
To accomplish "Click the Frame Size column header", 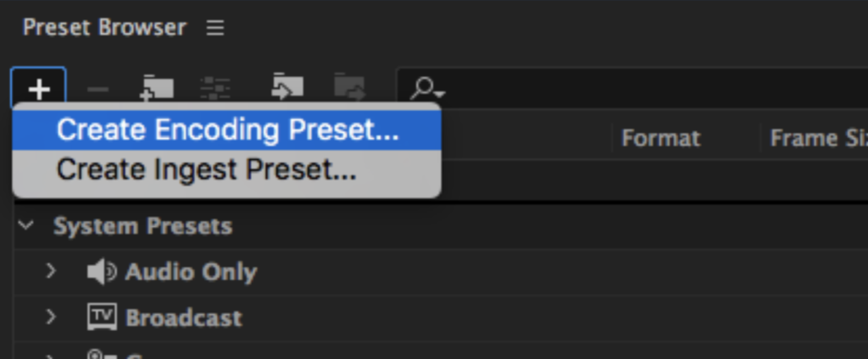I will 818,138.
